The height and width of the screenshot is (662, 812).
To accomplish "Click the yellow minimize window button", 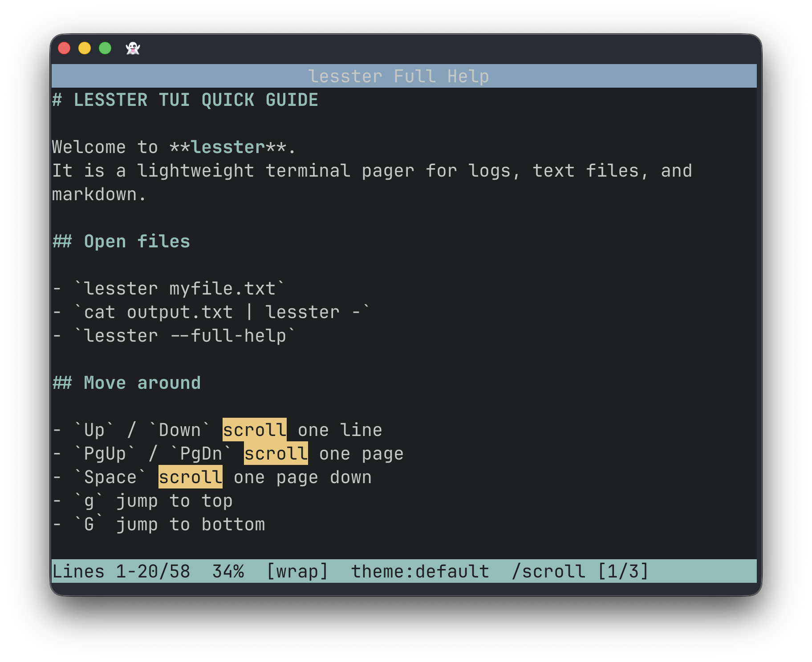I will [x=85, y=48].
